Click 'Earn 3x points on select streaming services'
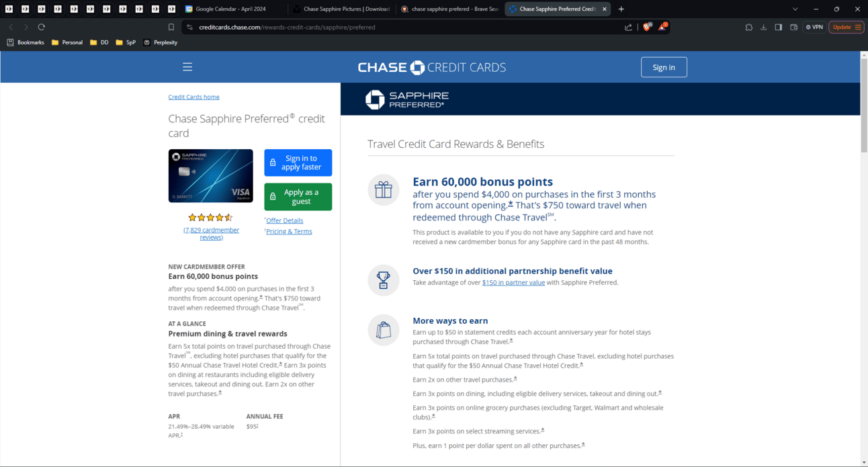Viewport: 868px width, 467px height. pos(478,431)
